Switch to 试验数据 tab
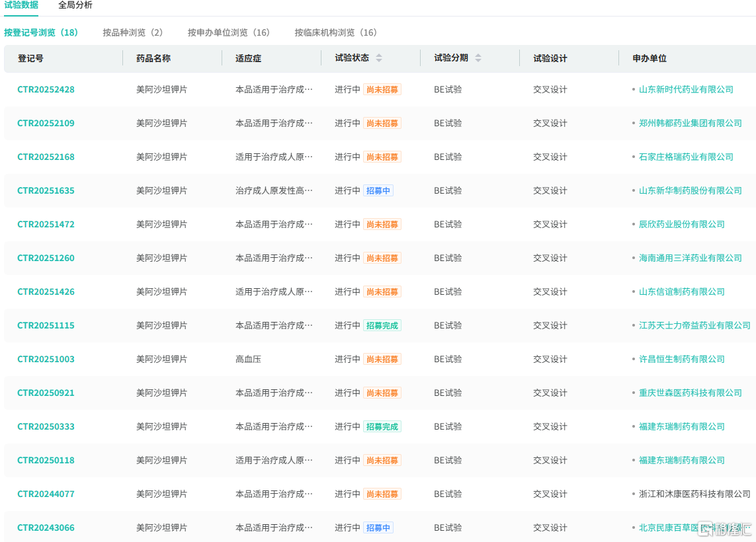 [x=21, y=5]
